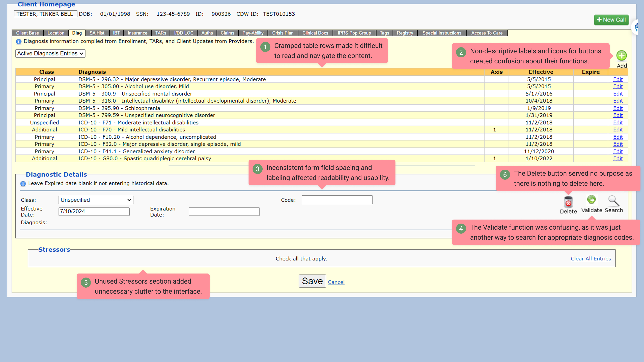
Task: Edit the 799.59 Unspecified neurocognitive disorder row
Action: tap(618, 115)
